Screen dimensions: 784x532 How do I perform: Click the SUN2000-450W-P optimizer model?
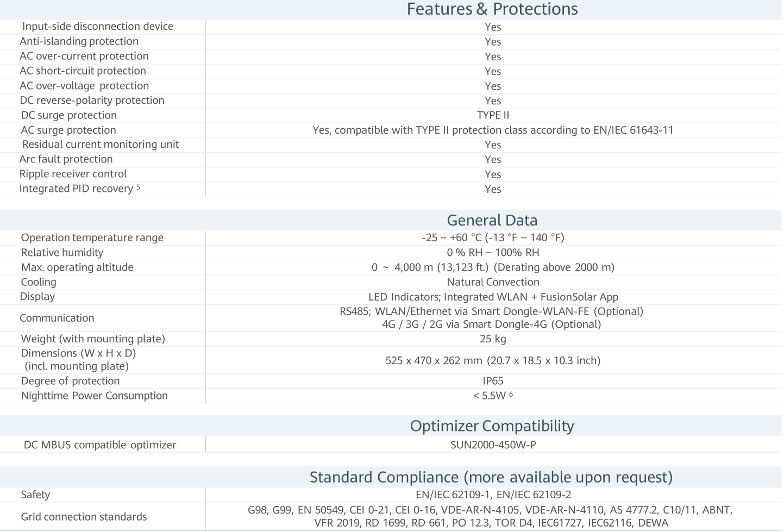click(x=493, y=445)
